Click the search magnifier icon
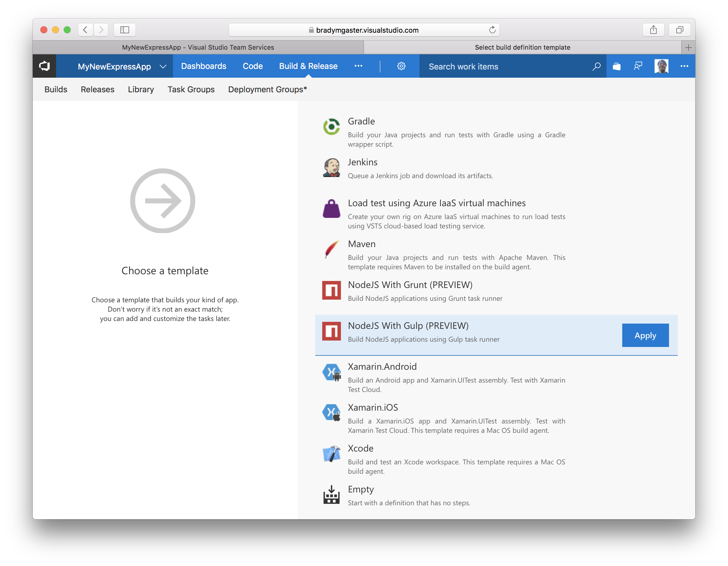The height and width of the screenshot is (566, 728). click(596, 66)
